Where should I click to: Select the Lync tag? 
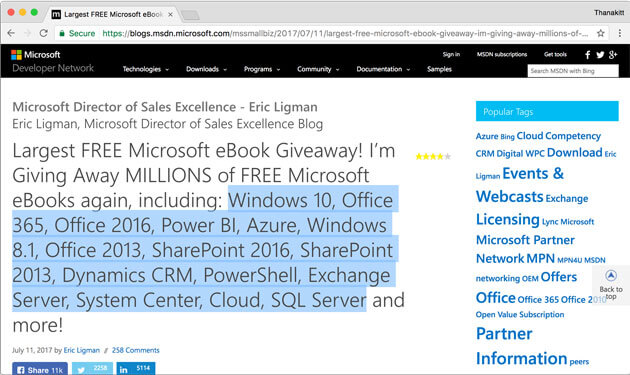tap(550, 222)
